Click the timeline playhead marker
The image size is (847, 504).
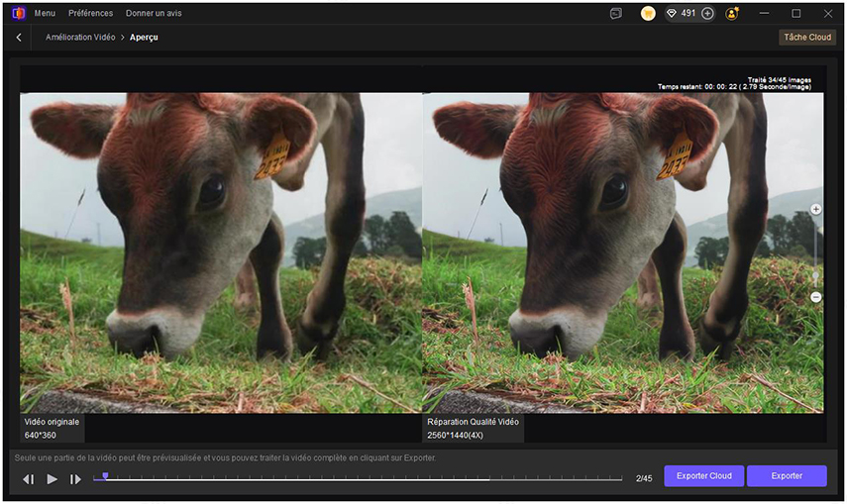click(105, 476)
